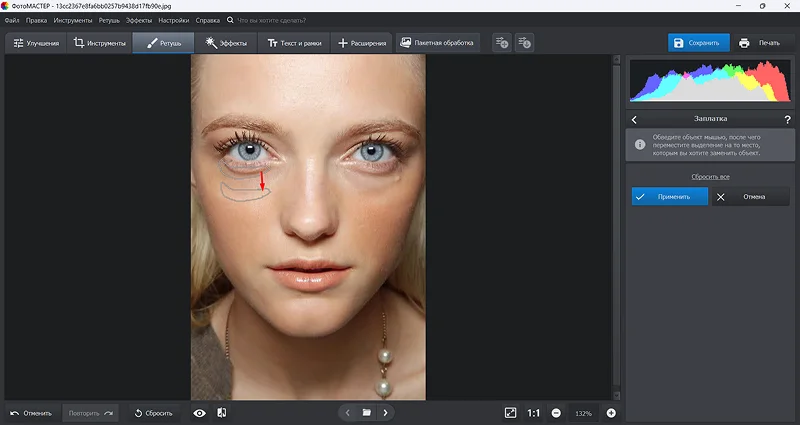Screen dimensions: 800x425
Task: Open the Расширения tab
Action: pos(362,43)
